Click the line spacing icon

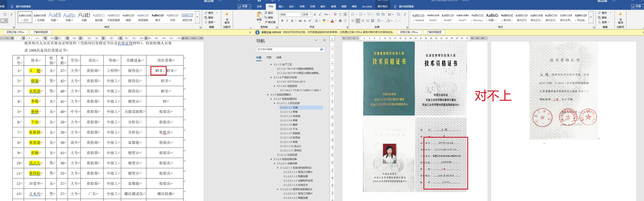379,21
